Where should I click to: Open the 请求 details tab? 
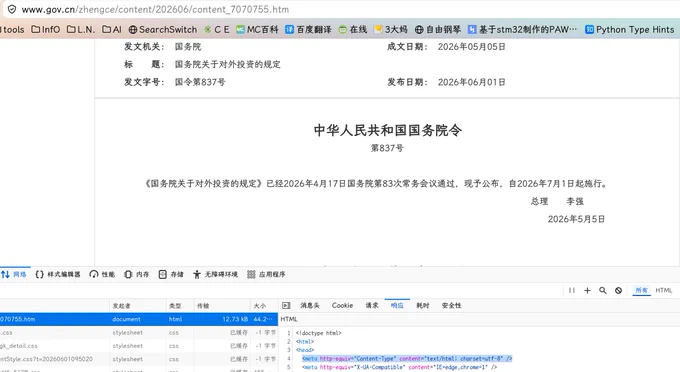(x=372, y=306)
